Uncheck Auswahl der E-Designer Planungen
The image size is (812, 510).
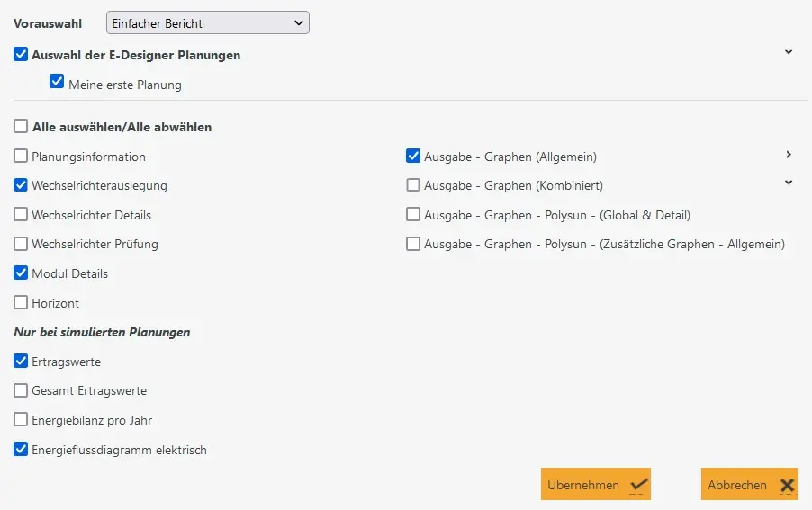coord(21,55)
